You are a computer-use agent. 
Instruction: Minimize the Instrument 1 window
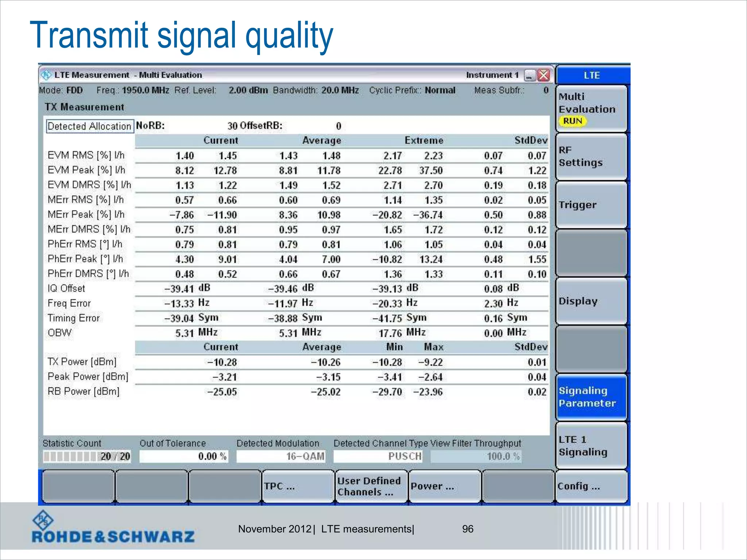pos(530,75)
